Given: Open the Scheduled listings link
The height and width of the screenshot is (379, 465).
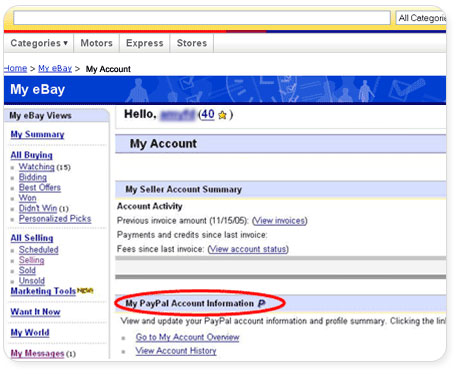Looking at the screenshot, I should 39,250.
